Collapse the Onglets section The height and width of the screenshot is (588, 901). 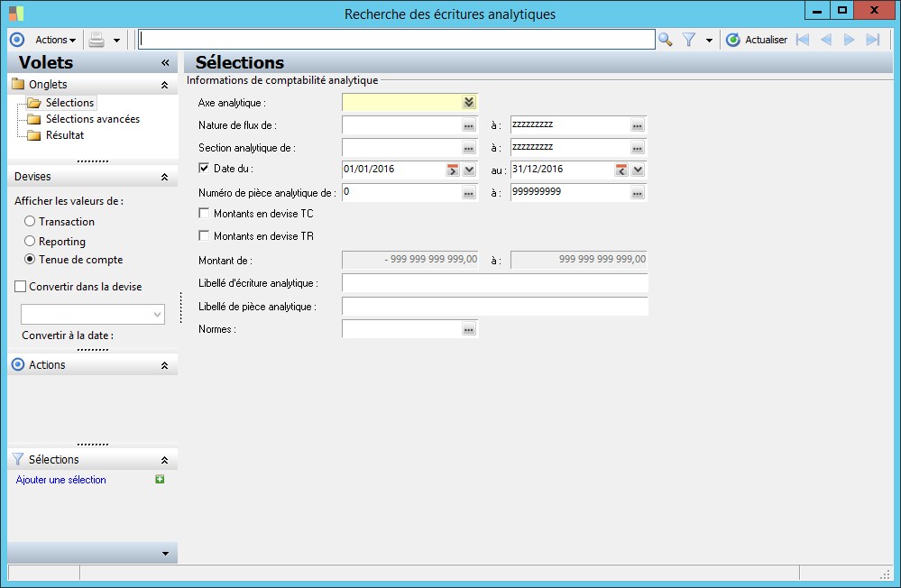(164, 85)
